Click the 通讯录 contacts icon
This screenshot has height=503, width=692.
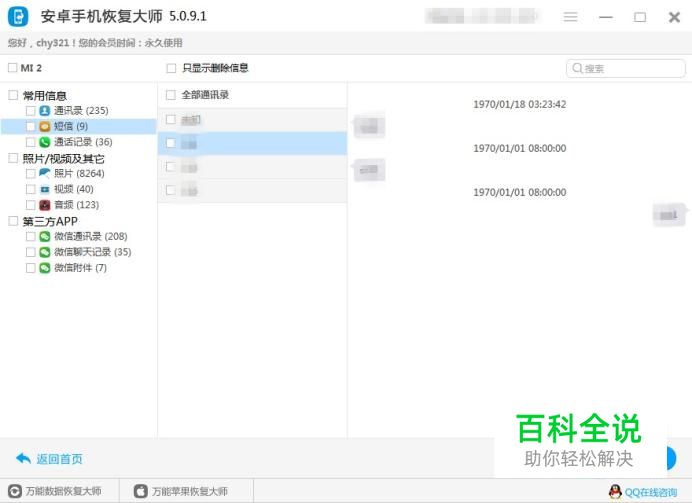[45, 110]
